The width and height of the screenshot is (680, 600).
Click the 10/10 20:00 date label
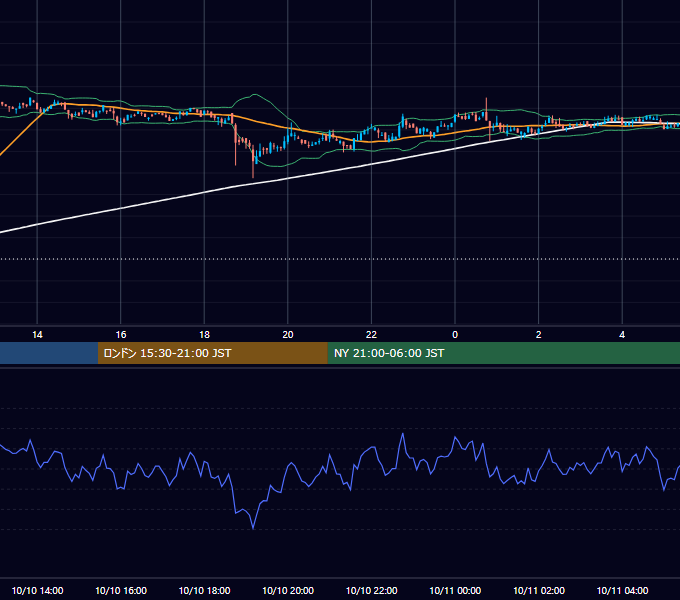coord(288,590)
